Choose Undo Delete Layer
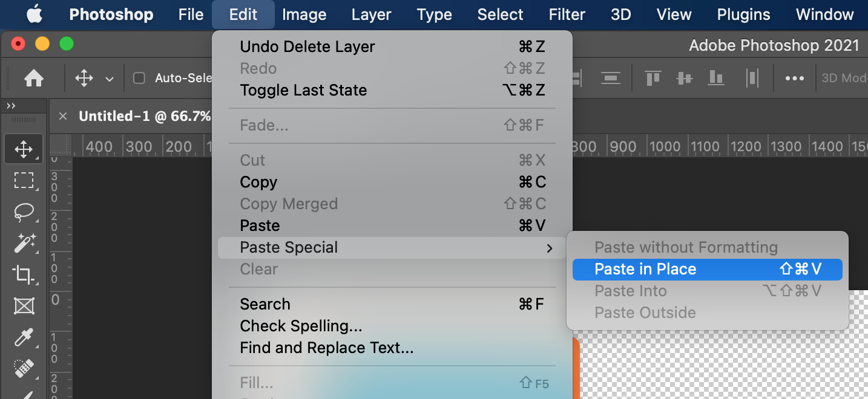This screenshot has width=868, height=399. (392, 47)
